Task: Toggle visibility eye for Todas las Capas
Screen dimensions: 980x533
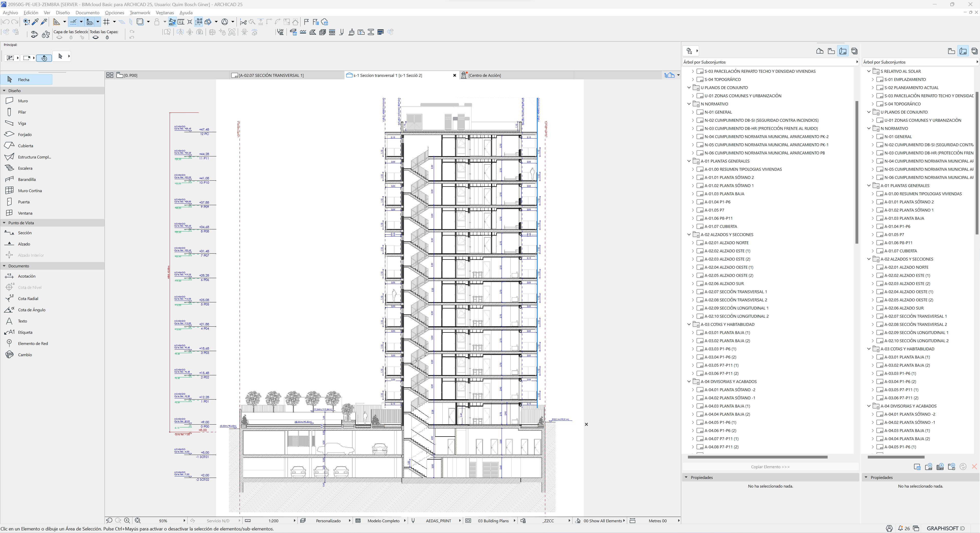Action: [95, 38]
